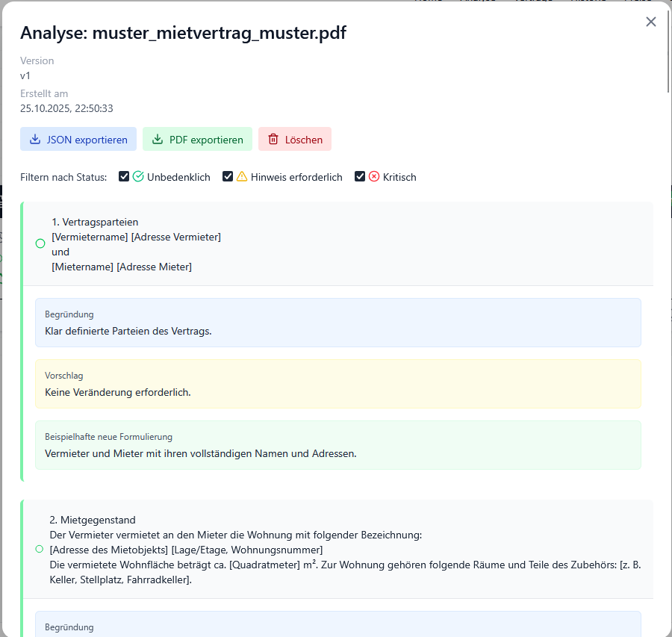This screenshot has width=672, height=637.
Task: Click the yellow Vorschlag suggestion box
Action: click(337, 384)
